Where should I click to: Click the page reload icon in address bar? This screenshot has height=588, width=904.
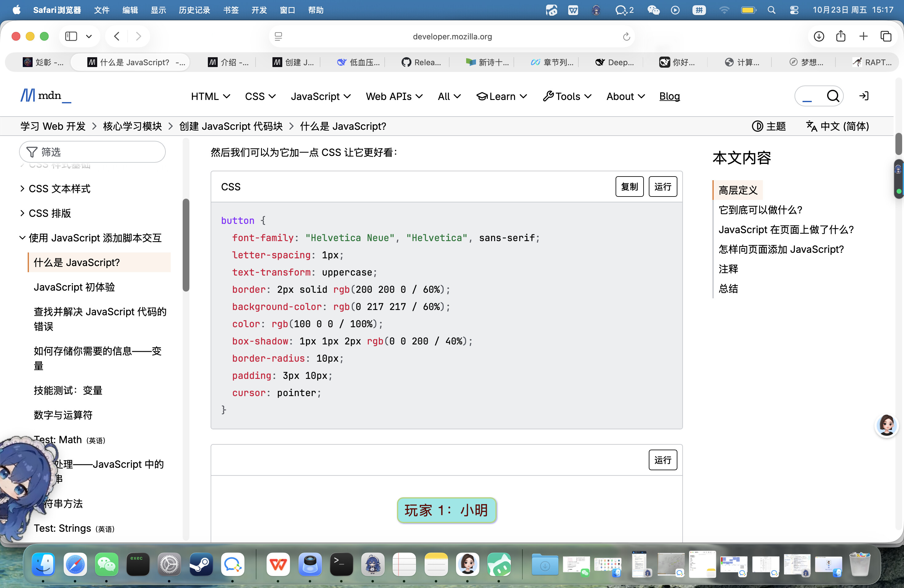(626, 37)
